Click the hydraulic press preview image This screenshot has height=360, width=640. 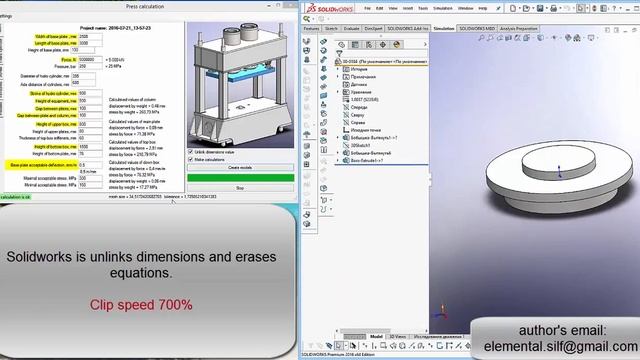pyautogui.click(x=240, y=85)
